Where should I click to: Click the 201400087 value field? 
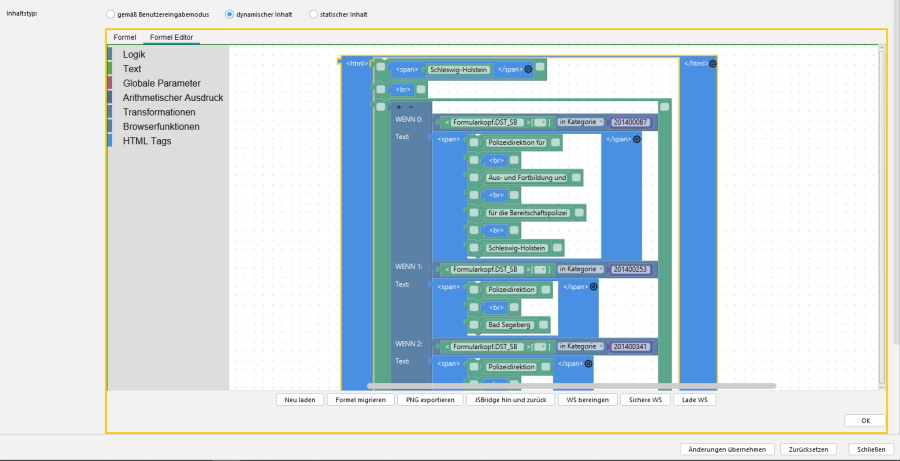point(630,122)
